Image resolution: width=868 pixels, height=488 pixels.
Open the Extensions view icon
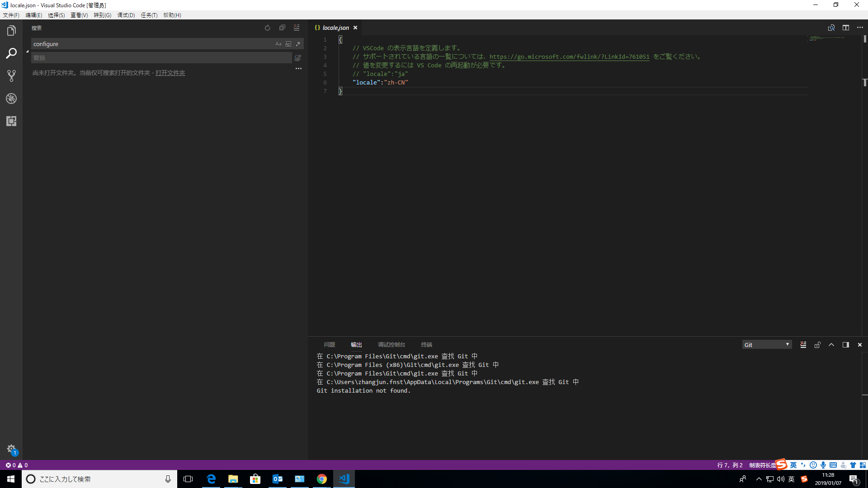11,121
